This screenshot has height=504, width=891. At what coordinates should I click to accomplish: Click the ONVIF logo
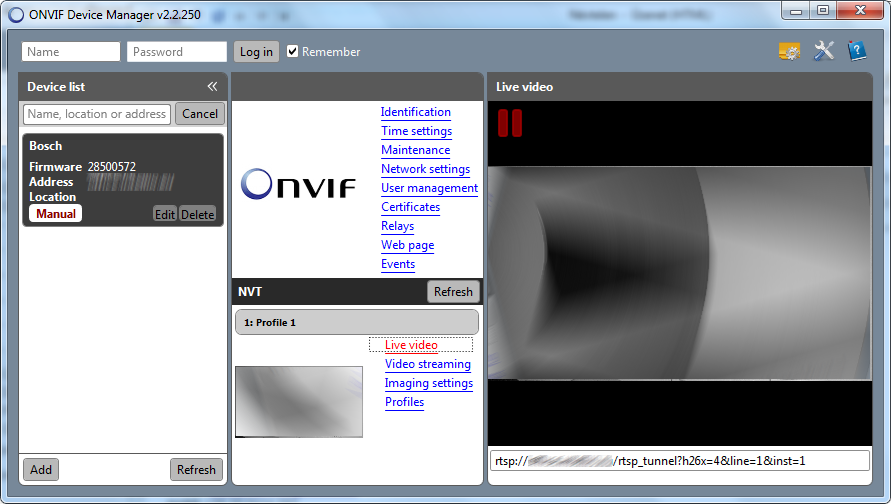tap(298, 184)
